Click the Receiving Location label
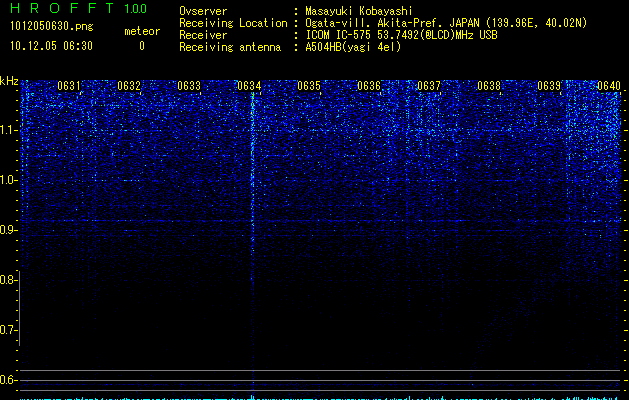This screenshot has height=400, width=629. [x=233, y=23]
